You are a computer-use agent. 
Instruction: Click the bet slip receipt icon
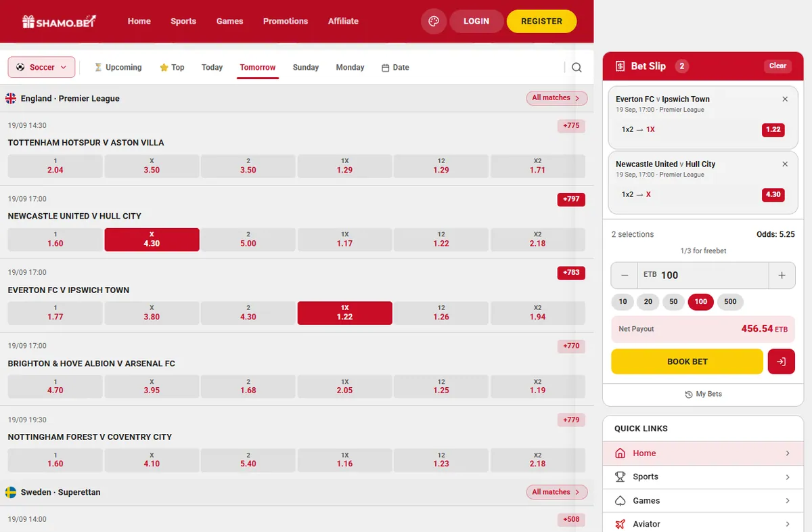tap(620, 66)
